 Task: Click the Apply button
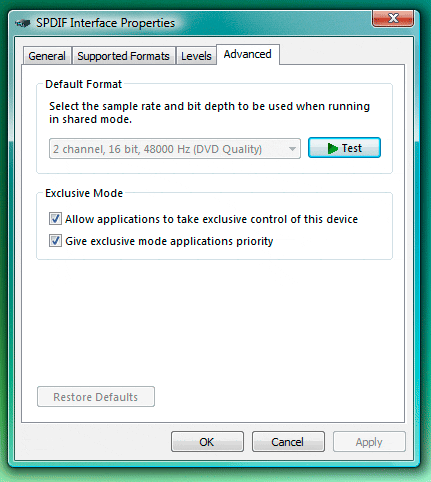pos(369,442)
